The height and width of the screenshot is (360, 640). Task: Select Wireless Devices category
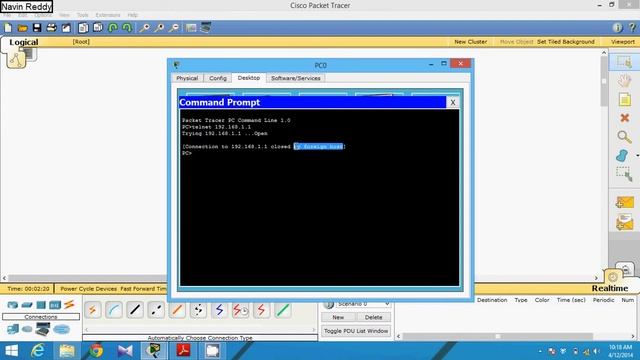pyautogui.click(x=55, y=305)
